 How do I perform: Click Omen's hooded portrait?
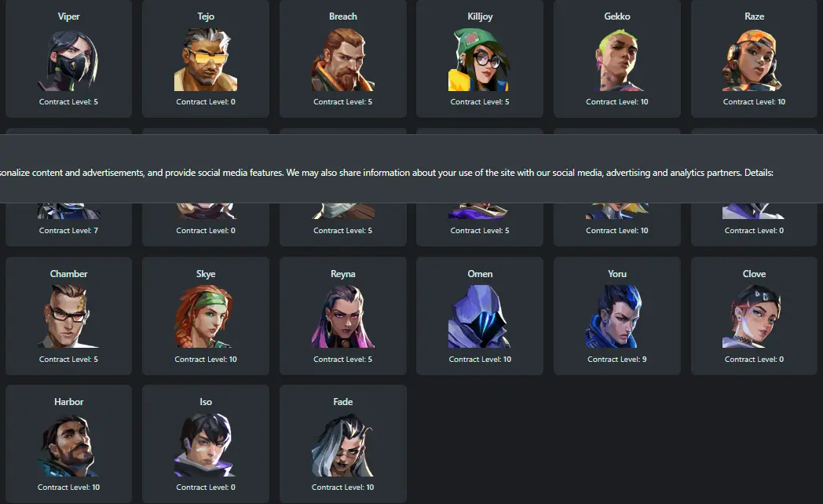click(480, 316)
